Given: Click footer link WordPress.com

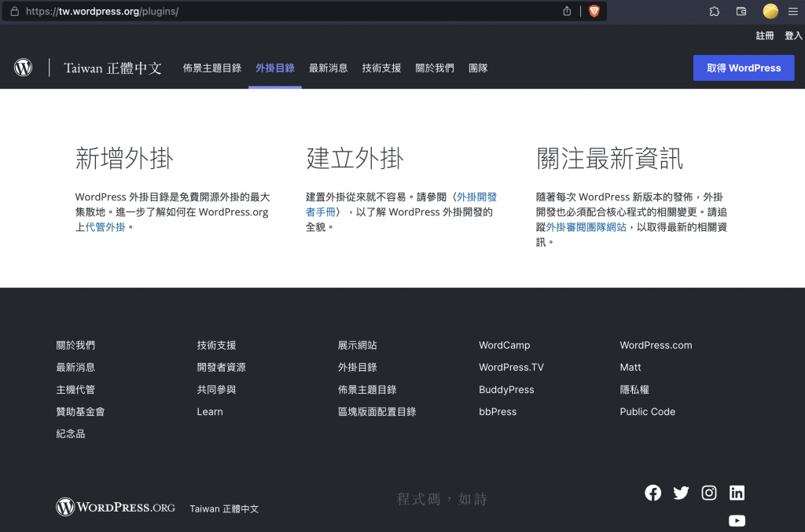Looking at the screenshot, I should pyautogui.click(x=656, y=345).
